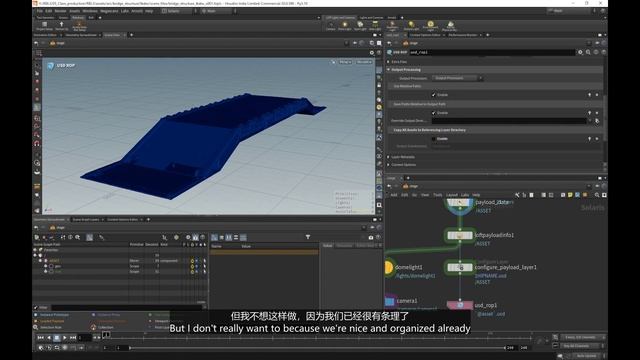Toggle Use Relative Paths Enable checkbox
Viewport: 640px width, 360px height.
pyautogui.click(x=433, y=95)
